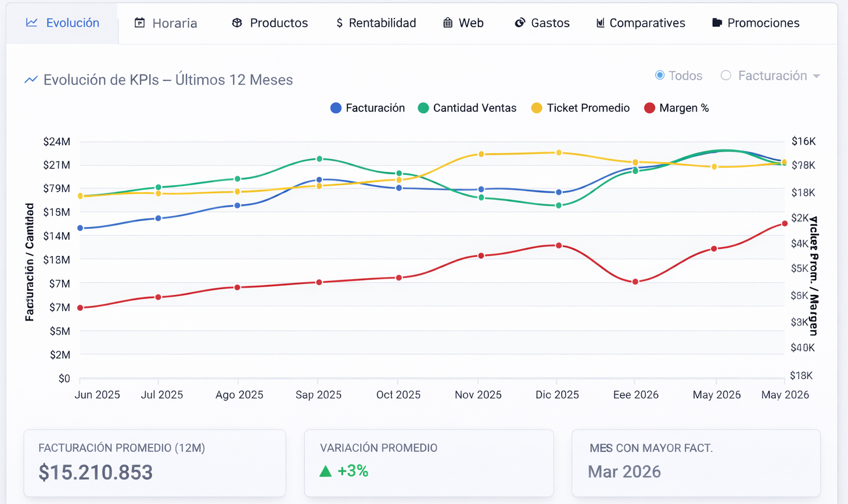Toggle the Facturación legend series
Viewport: 848px width, 504px height.
(368, 108)
